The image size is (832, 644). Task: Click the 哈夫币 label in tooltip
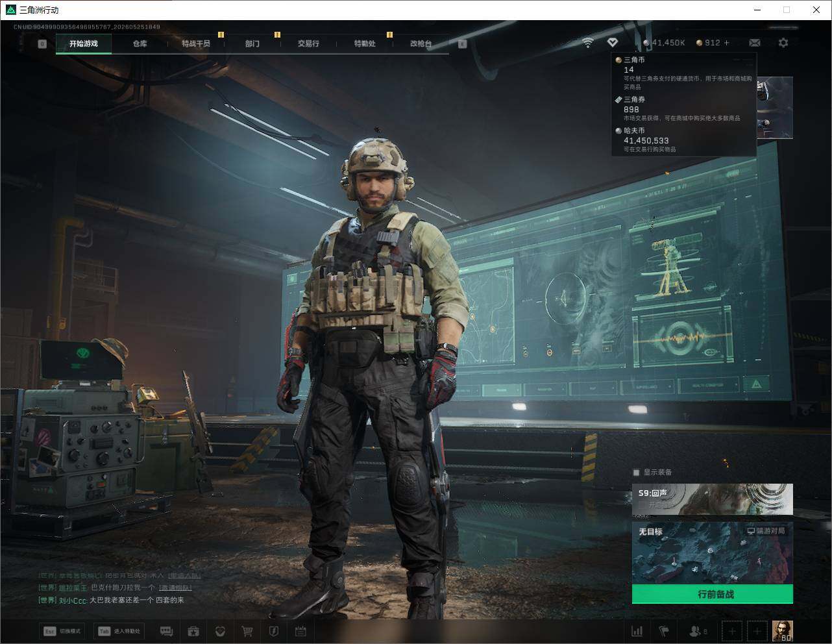pyautogui.click(x=634, y=130)
